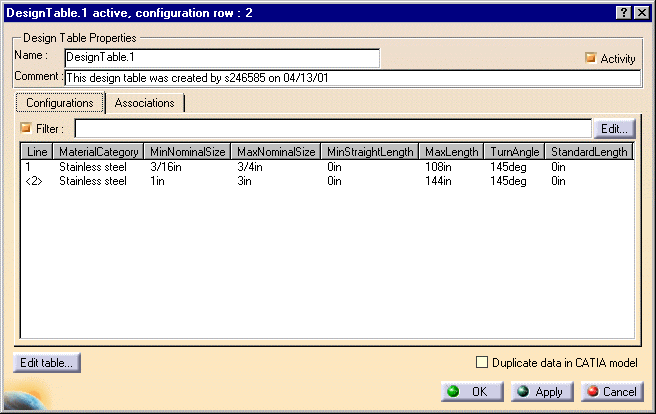The width and height of the screenshot is (656, 414).
Task: Click 3/16in MinNominalSize value
Action: [166, 167]
